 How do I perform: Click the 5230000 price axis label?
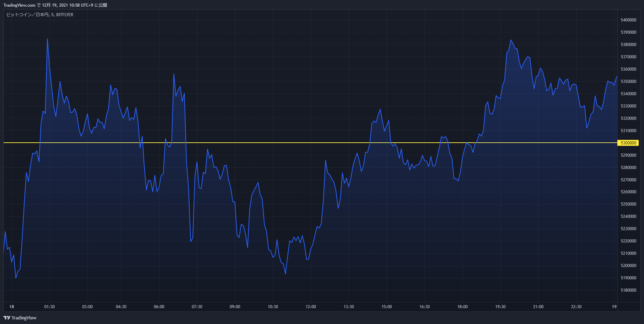click(628, 229)
